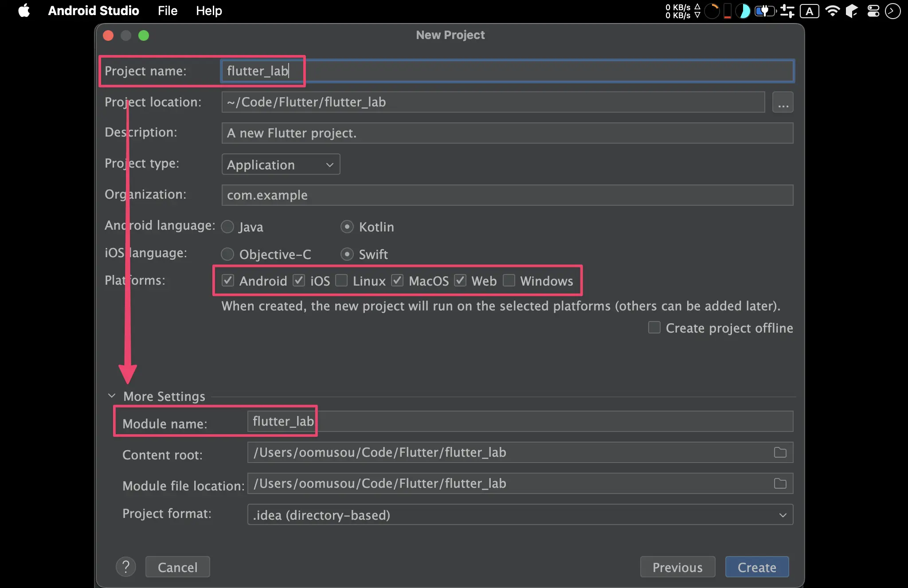Viewport: 908px width, 588px height.
Task: Browse Content root folder icon
Action: 780,452
